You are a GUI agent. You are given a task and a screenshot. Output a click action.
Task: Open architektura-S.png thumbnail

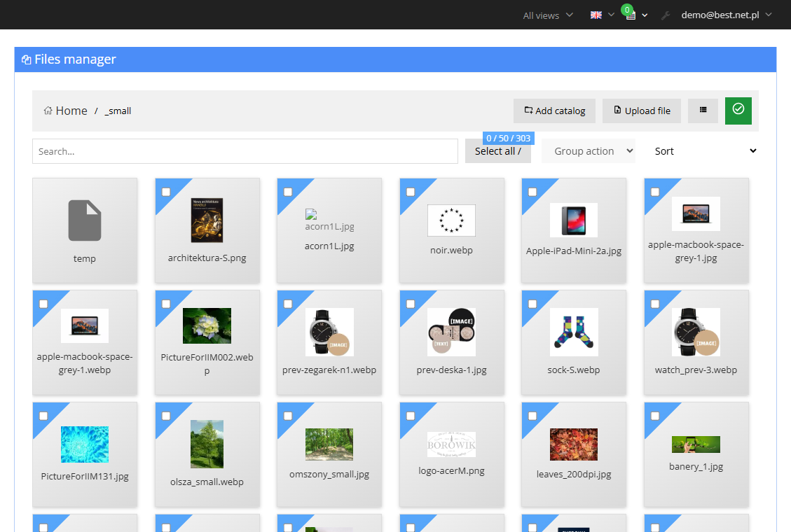207,220
